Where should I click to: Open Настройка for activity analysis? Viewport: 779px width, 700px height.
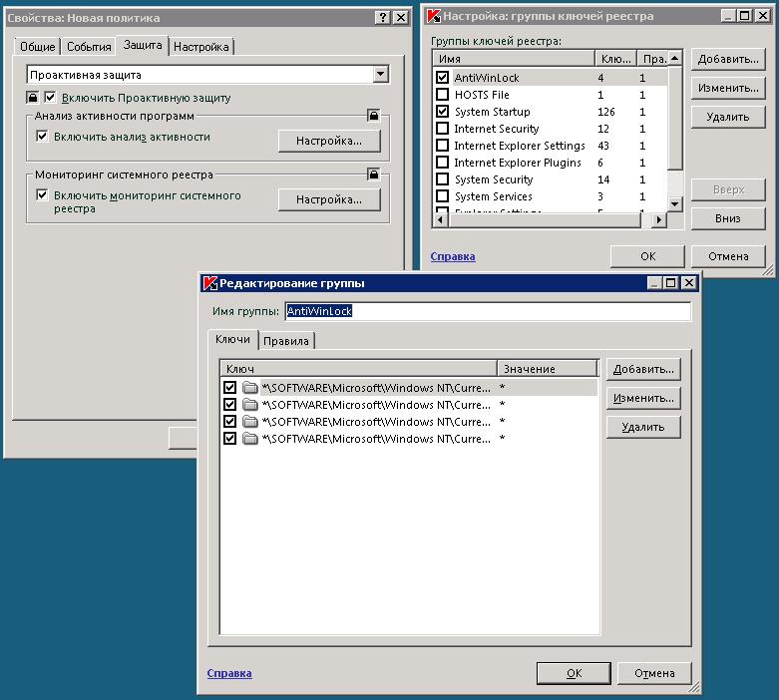[329, 141]
